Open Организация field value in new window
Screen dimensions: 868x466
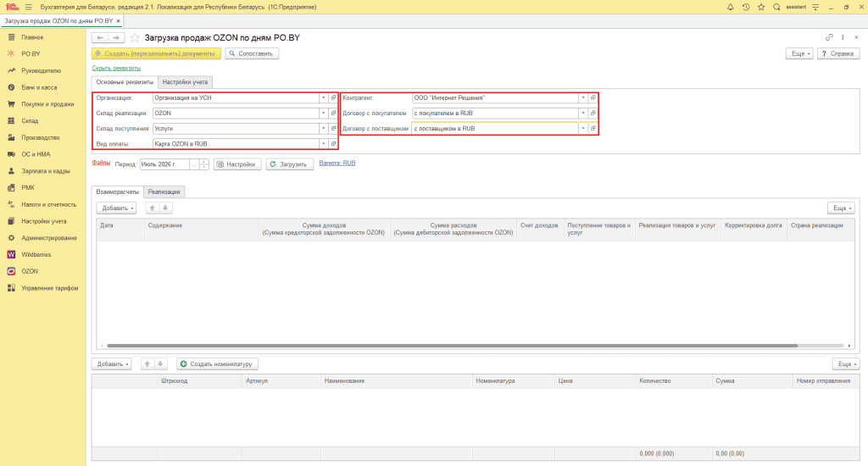pos(333,98)
